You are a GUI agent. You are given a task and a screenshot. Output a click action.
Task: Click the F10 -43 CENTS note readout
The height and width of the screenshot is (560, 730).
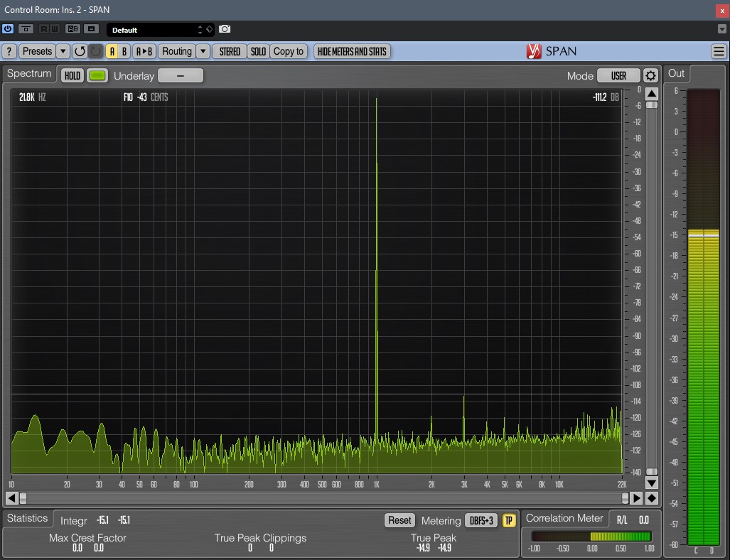[x=146, y=97]
